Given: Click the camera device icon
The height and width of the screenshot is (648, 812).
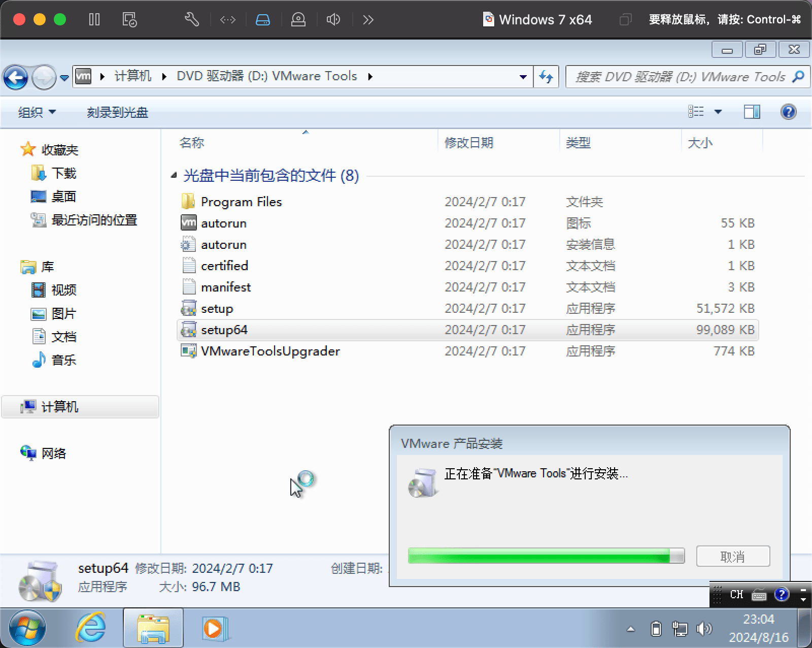Looking at the screenshot, I should [298, 20].
